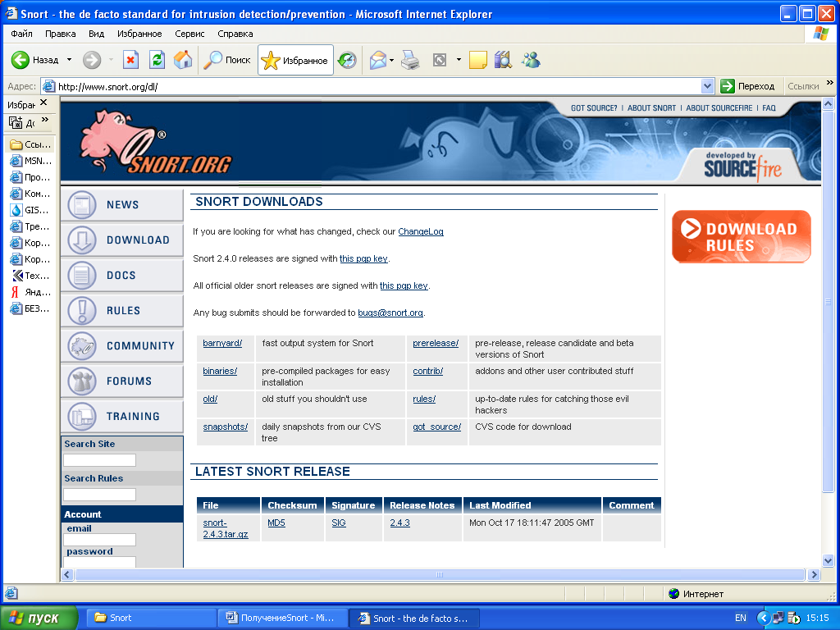The image size is (840, 630).
Task: Click the Download Rules orange button
Action: point(742,237)
